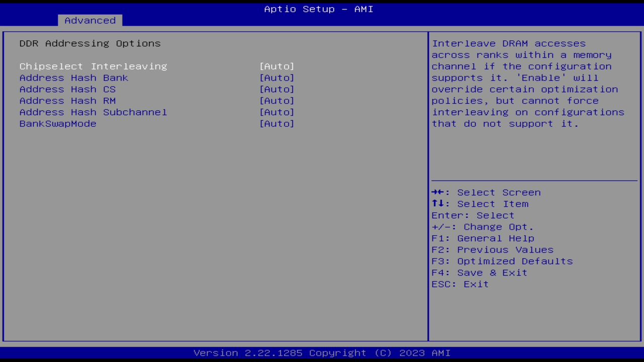Viewport: 644px width, 362px height.
Task: Click the F3: Optimized Defaults hint
Action: pyautogui.click(x=502, y=261)
